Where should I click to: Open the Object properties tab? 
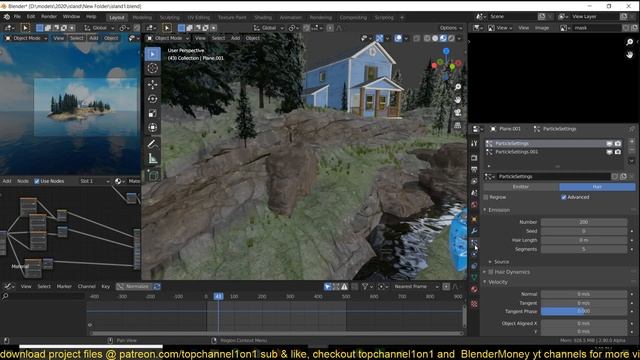(474, 219)
